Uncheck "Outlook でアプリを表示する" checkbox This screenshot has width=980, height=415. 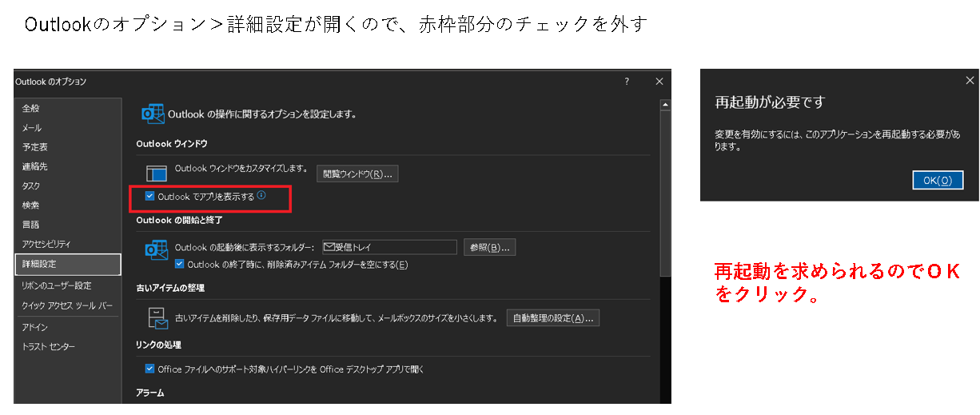[149, 196]
